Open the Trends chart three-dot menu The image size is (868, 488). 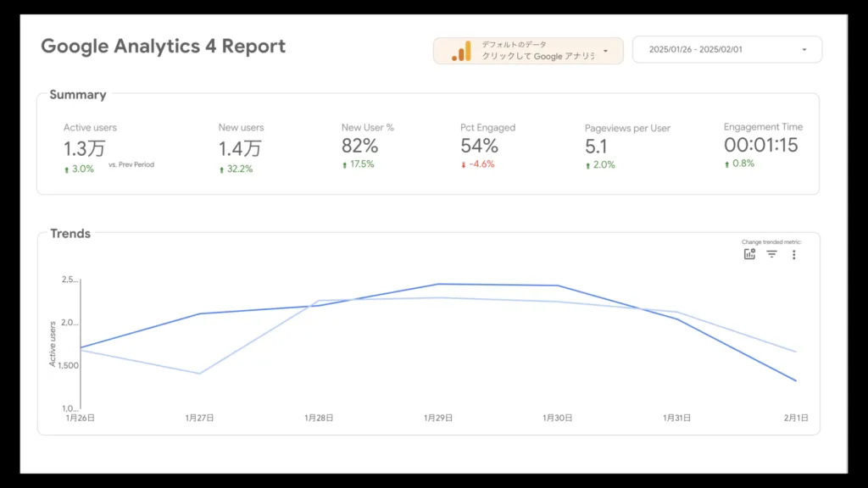tap(793, 254)
